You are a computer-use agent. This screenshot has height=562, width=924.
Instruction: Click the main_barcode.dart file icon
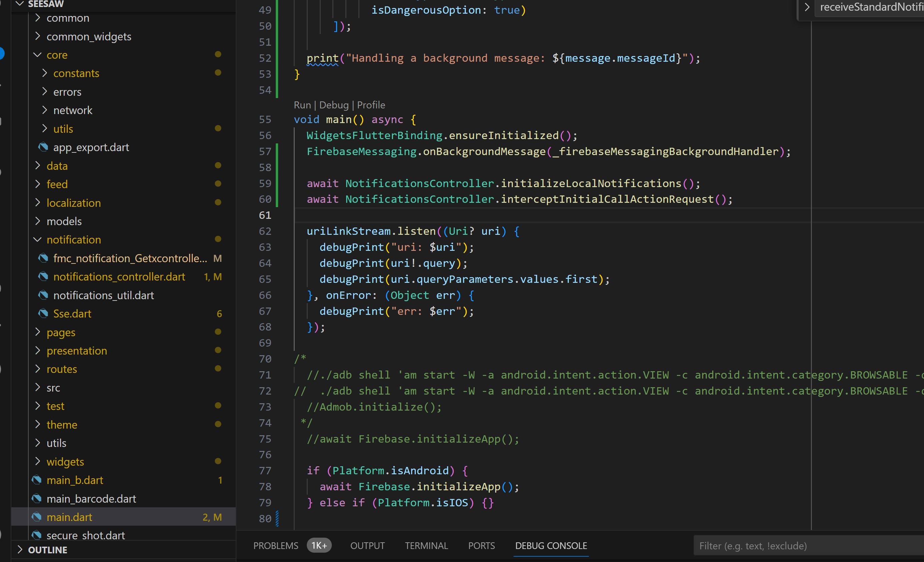36,498
